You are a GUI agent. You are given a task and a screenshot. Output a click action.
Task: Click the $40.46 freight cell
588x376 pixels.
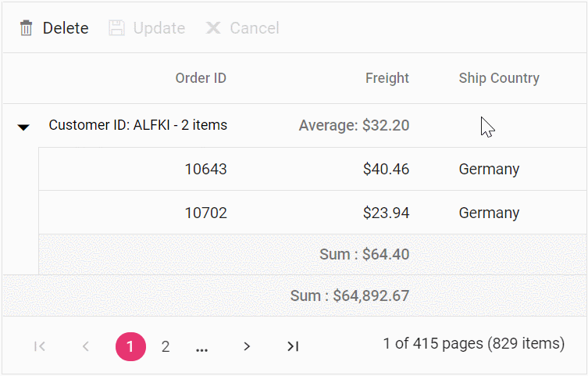coord(386,169)
